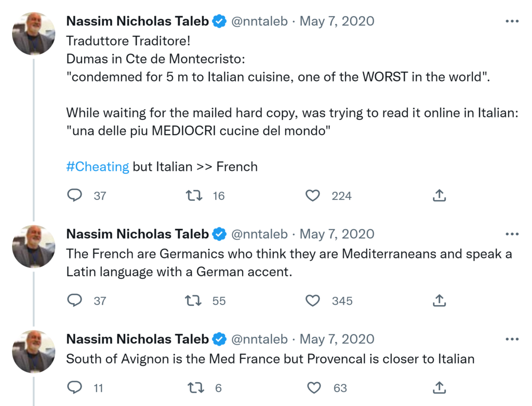Click Nassim Nicholas Taleb name on Avignon tweet
This screenshot has height=406, width=532.
coord(137,339)
